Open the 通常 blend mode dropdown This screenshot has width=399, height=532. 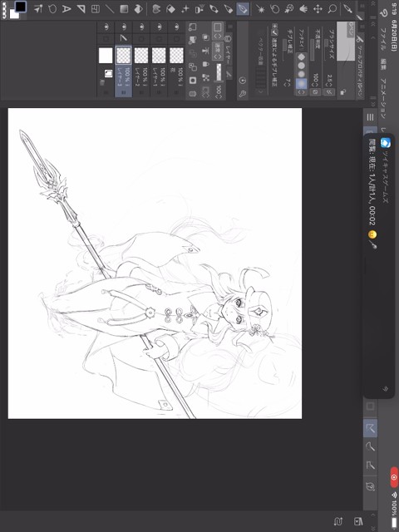218,50
